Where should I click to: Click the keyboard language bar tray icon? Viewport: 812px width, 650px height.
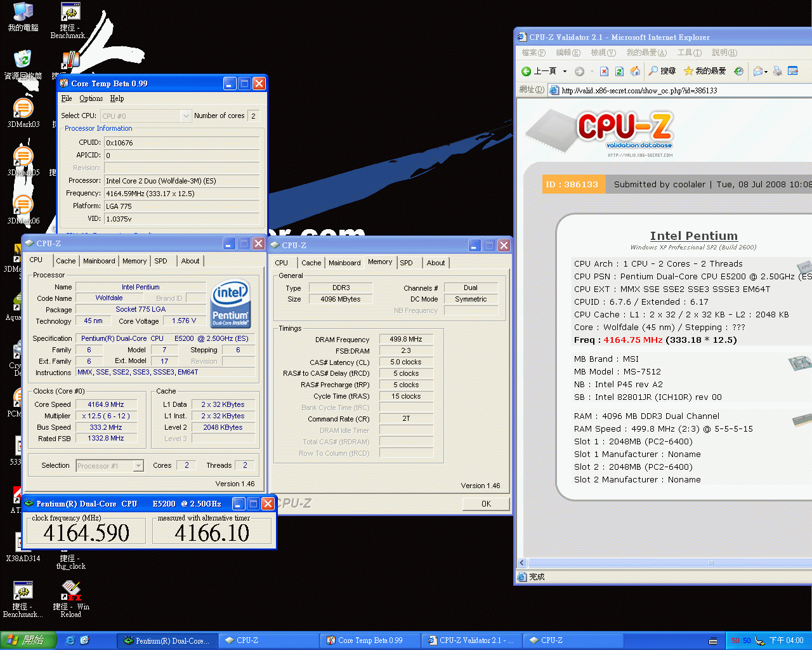(713, 641)
